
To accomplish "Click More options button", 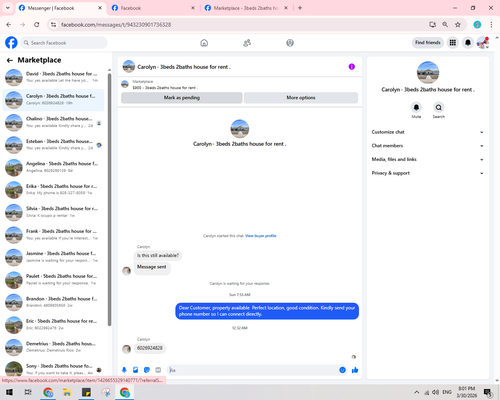I will (301, 98).
